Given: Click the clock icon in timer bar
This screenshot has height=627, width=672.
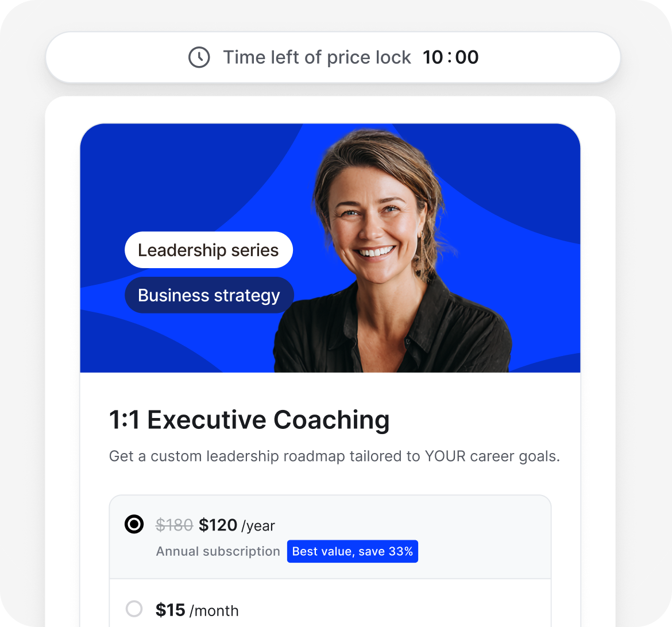Looking at the screenshot, I should (199, 57).
